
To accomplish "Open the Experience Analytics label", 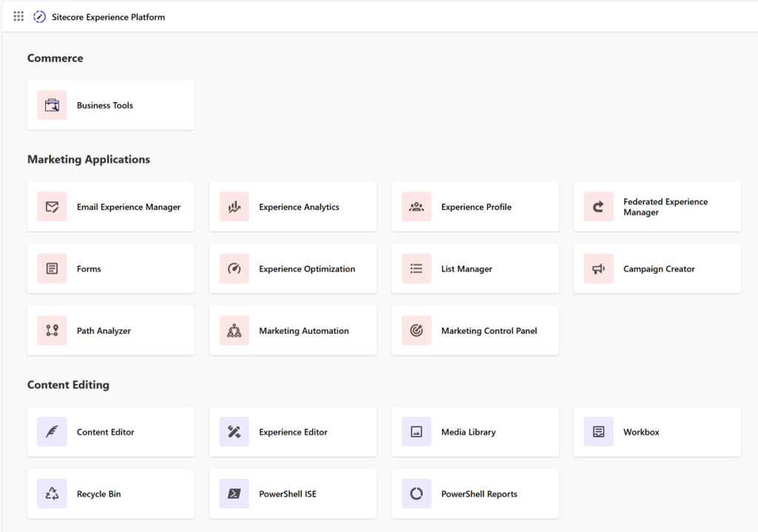I will [299, 207].
